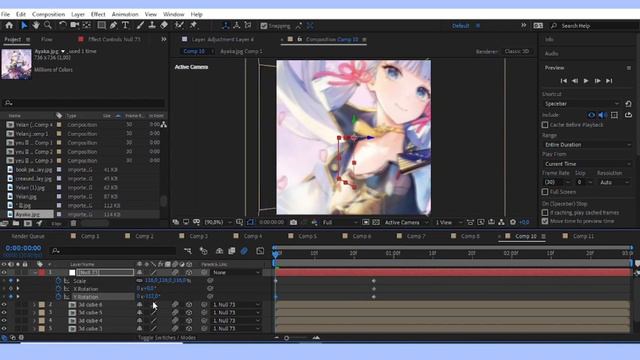Click the Ayaka.jpg thumbnail in Project panel
640x360 pixels.
pyautogui.click(x=16, y=64)
